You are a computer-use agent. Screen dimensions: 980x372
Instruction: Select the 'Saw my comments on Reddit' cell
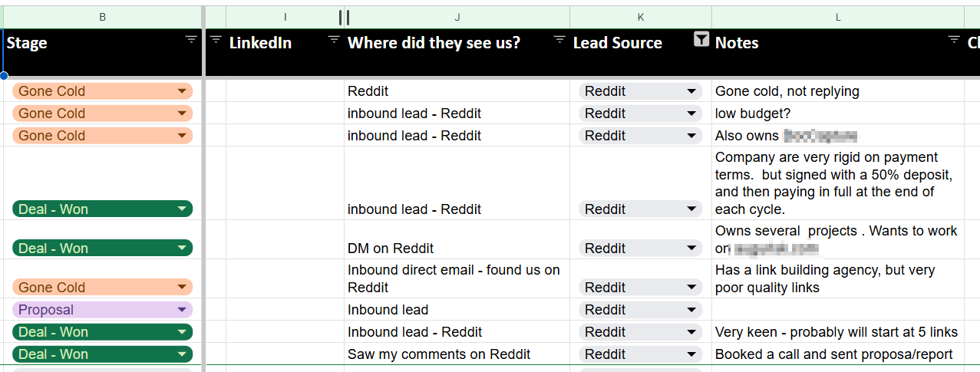click(x=457, y=354)
